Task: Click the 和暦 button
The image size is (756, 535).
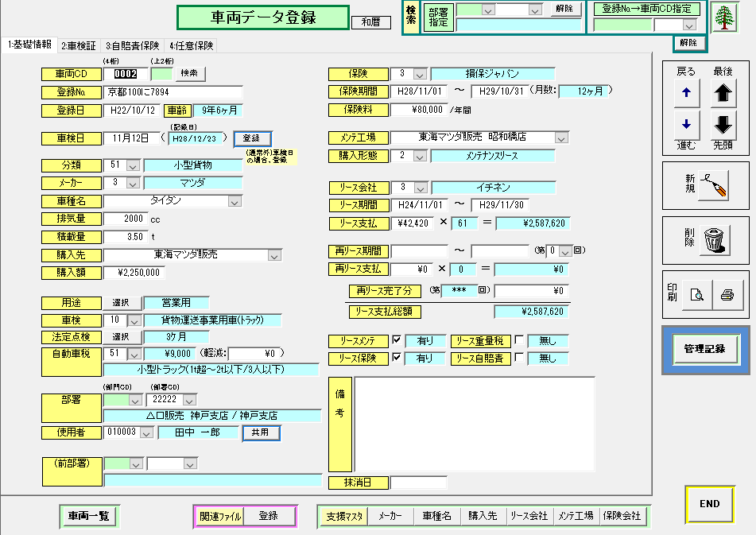Action: point(370,22)
